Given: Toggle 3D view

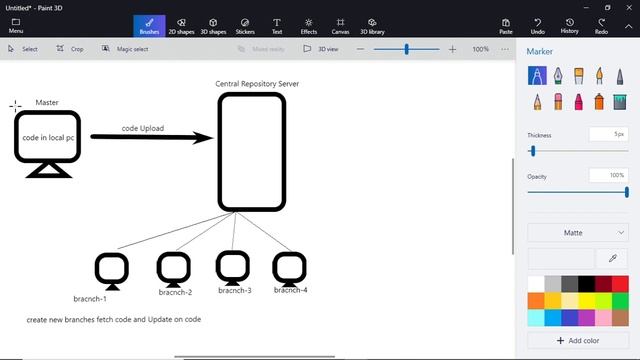Looking at the screenshot, I should (321, 49).
